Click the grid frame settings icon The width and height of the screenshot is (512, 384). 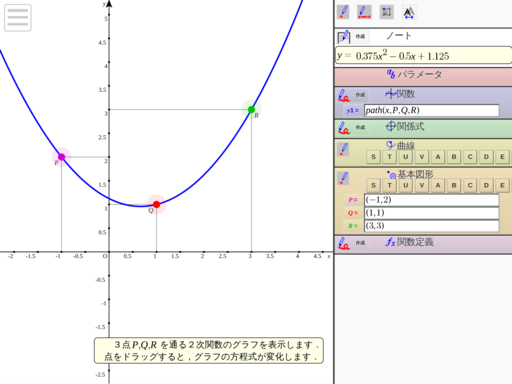click(x=387, y=12)
